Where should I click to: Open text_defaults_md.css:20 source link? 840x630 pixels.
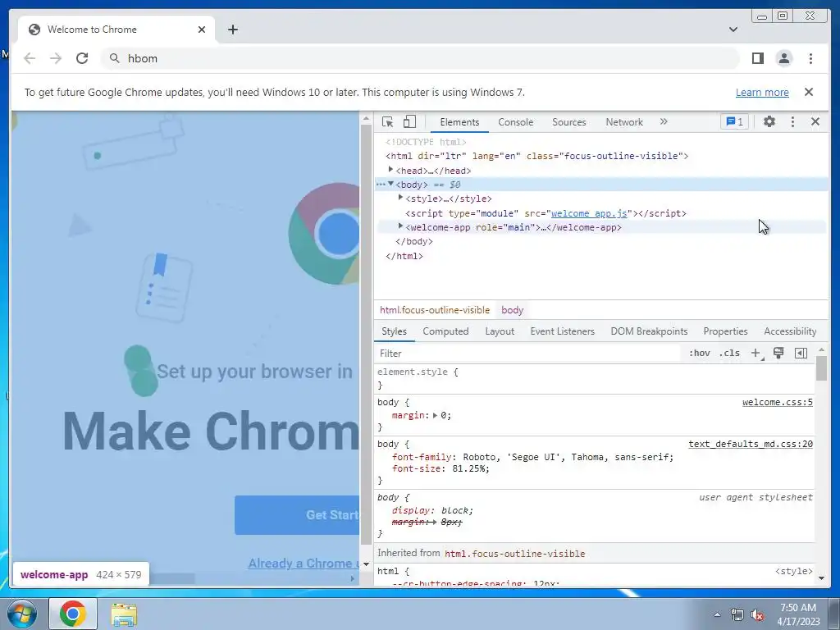pyautogui.click(x=751, y=444)
